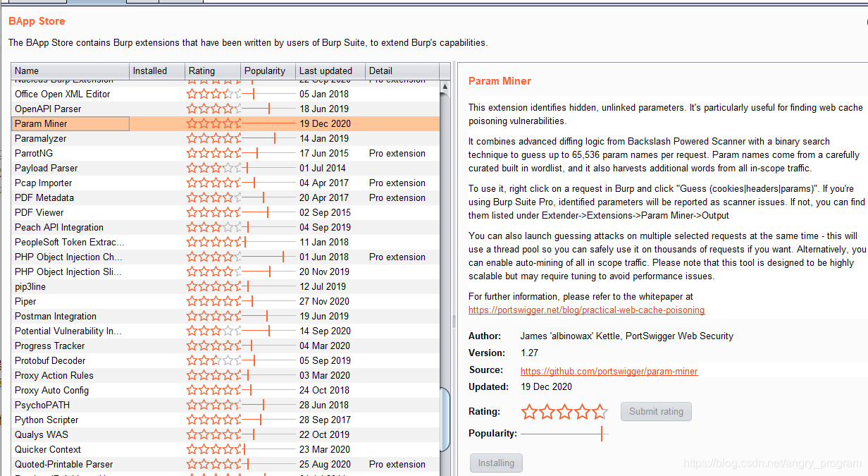868x476 pixels.
Task: Select PeopleSoft Token Extractor row
Action: (x=225, y=242)
